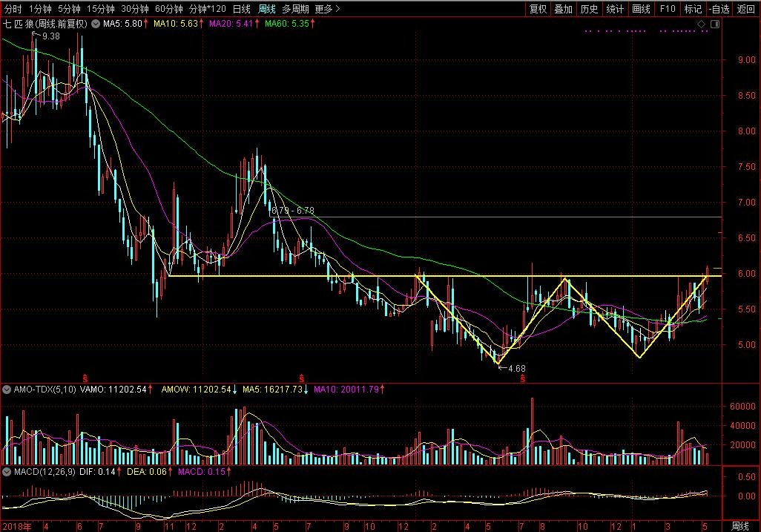Click the 9.00 price axis label
This screenshot has height=532, width=761.
[746, 60]
